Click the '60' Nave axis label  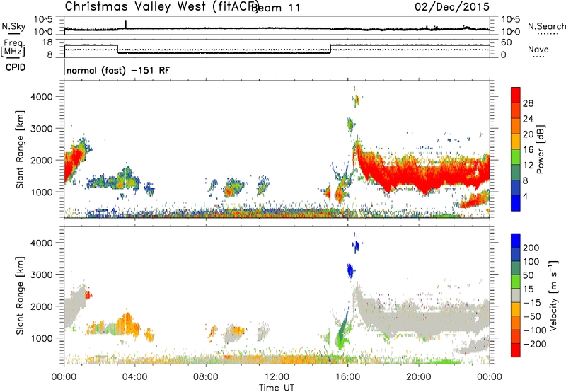pos(506,42)
